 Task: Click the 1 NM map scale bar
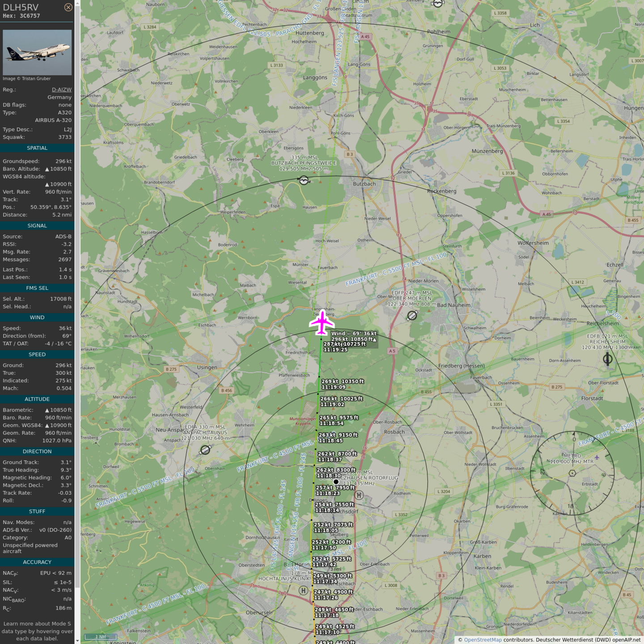pos(101,636)
